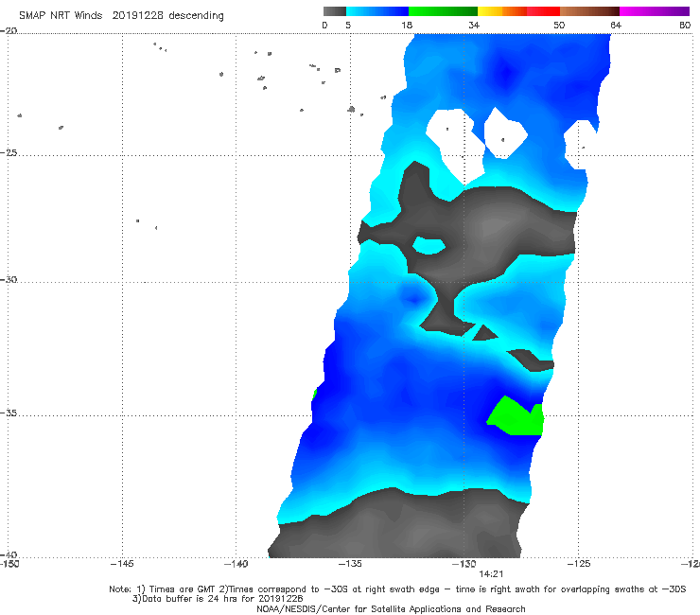Select the magenta-purple segment of the color bar
The width and height of the screenshot is (700, 615).
point(655,11)
